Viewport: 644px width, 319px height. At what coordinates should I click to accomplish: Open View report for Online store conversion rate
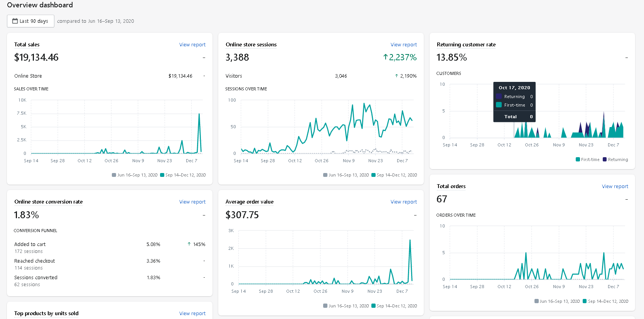click(192, 202)
